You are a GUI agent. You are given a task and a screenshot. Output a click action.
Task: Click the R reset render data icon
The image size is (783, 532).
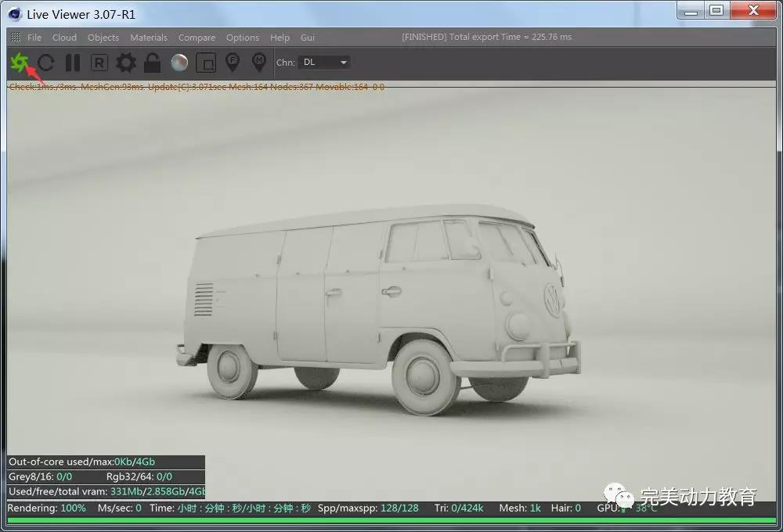click(x=99, y=63)
